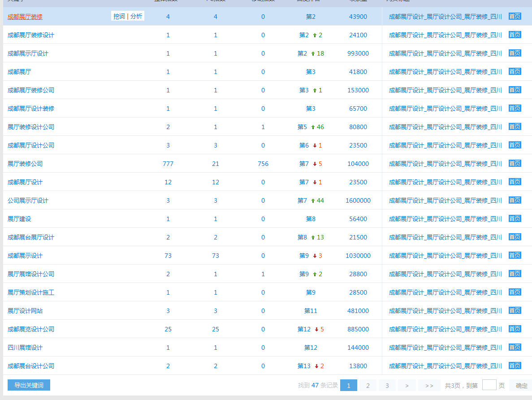
Task: Open the 成都展厅设计 keyword link
Action: pos(25,182)
